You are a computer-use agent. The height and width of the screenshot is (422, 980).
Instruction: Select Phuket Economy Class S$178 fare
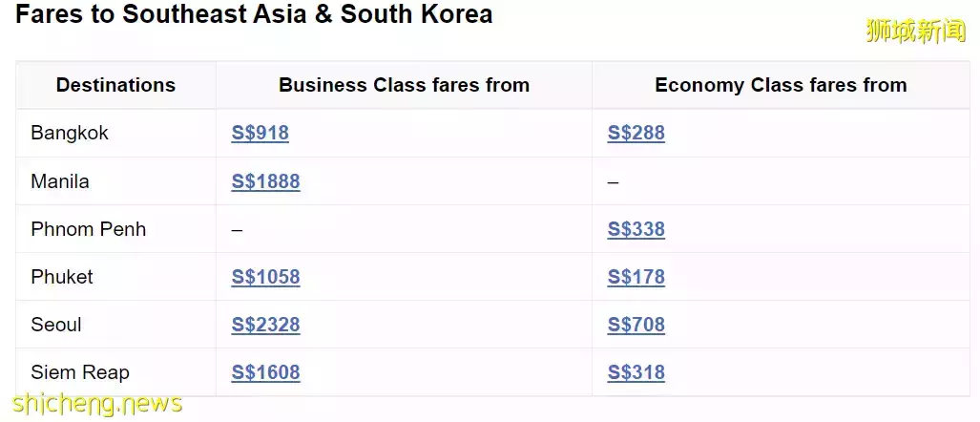636,277
